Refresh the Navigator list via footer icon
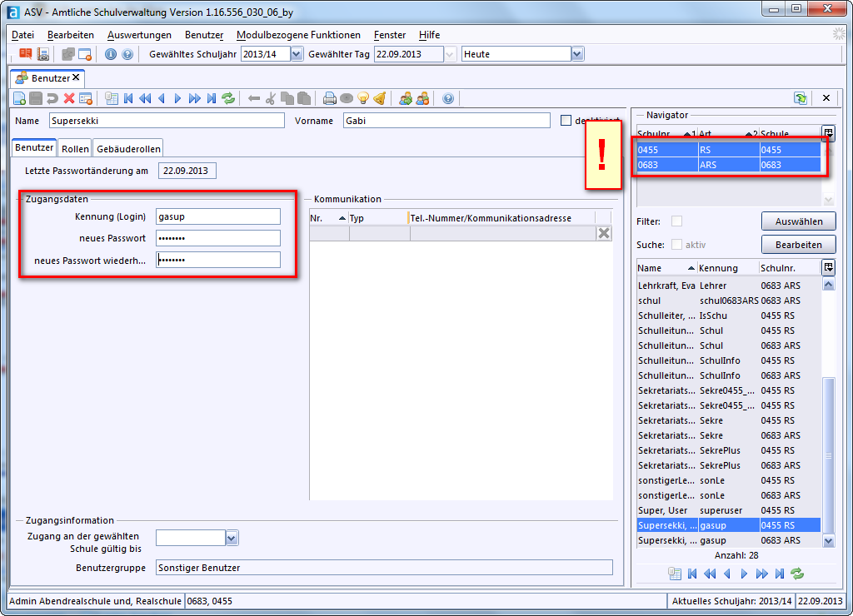The height and width of the screenshot is (616, 853). click(x=797, y=574)
